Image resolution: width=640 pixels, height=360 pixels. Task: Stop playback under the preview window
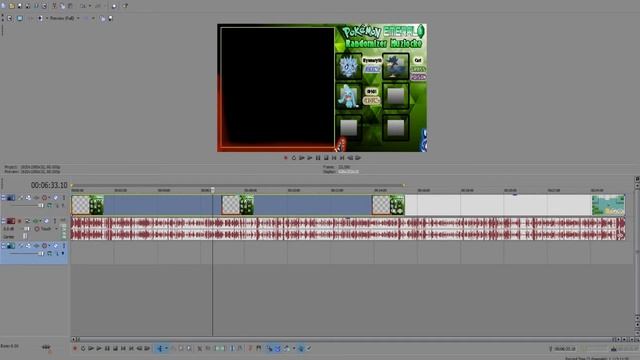coord(326,158)
